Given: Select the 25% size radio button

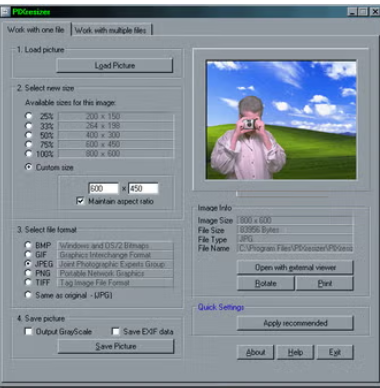Looking at the screenshot, I should pos(29,116).
